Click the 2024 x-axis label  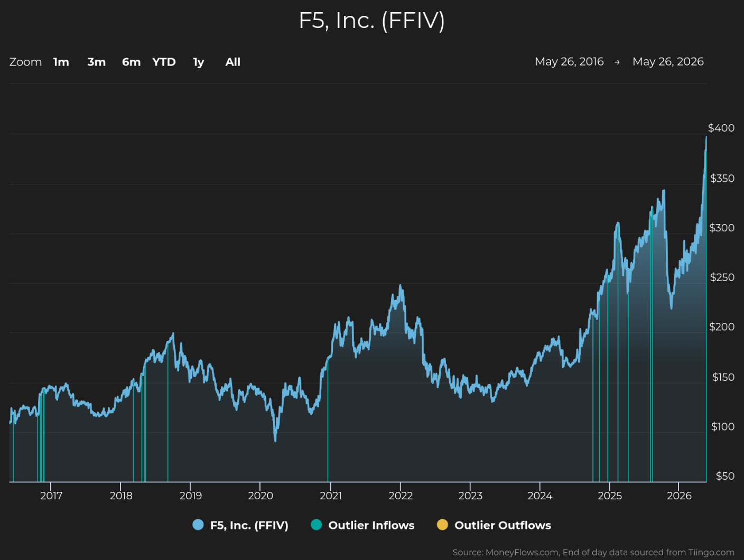[x=540, y=496]
